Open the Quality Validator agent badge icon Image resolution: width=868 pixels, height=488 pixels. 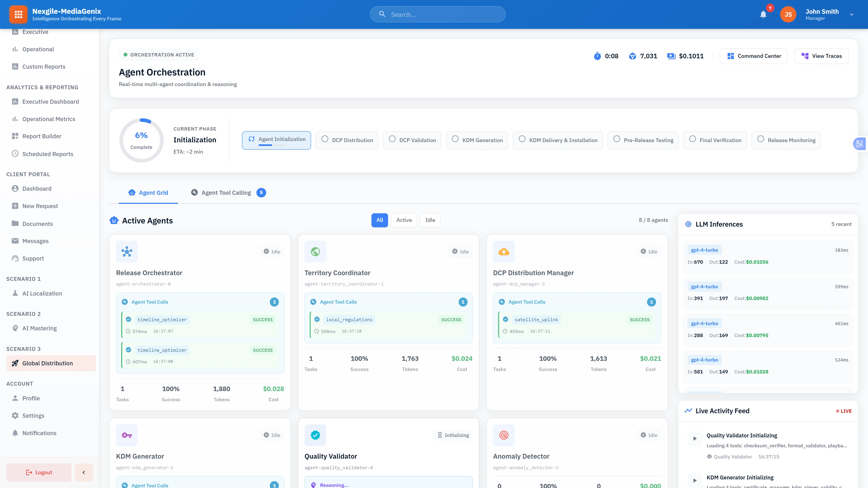coord(315,435)
